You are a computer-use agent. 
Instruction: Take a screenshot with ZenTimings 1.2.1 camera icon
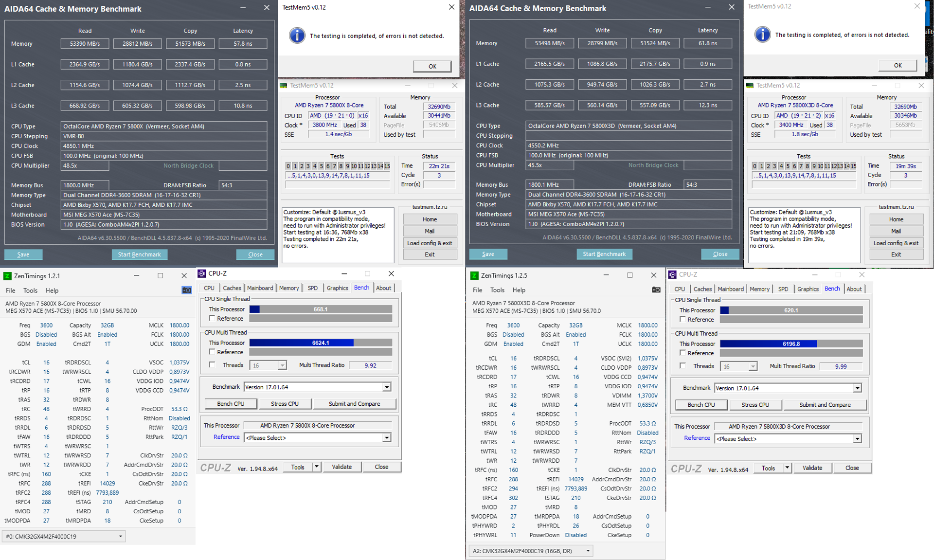(x=186, y=290)
